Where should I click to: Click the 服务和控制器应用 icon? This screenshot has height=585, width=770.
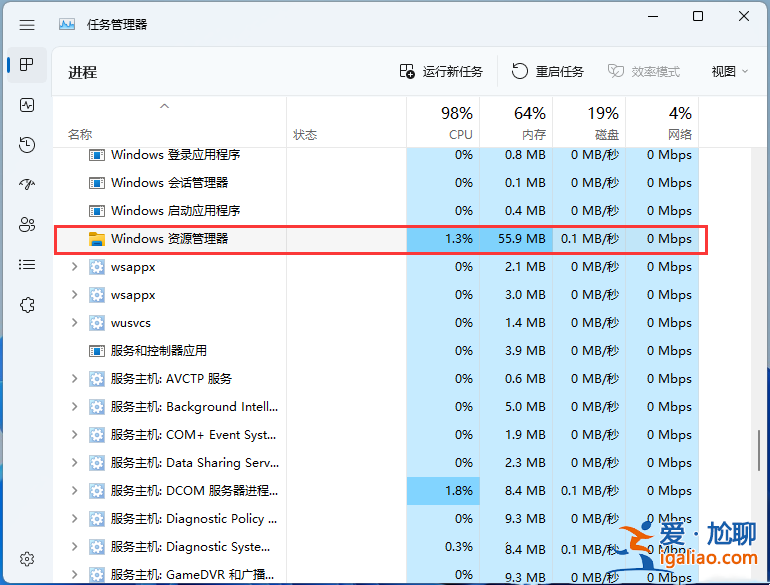pyautogui.click(x=97, y=351)
